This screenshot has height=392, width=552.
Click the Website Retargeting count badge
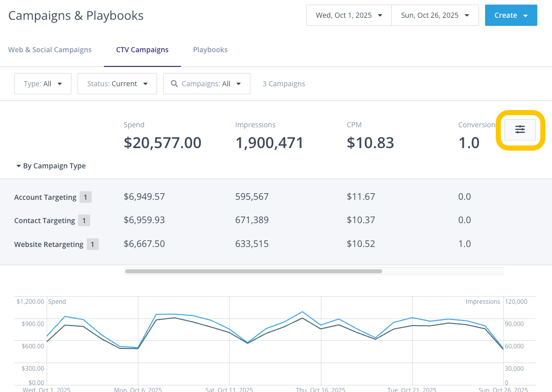(x=92, y=244)
